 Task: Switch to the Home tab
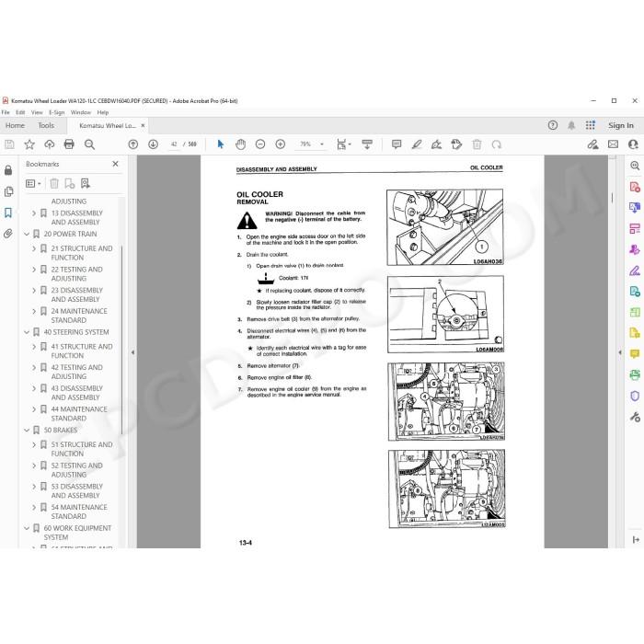click(x=16, y=125)
